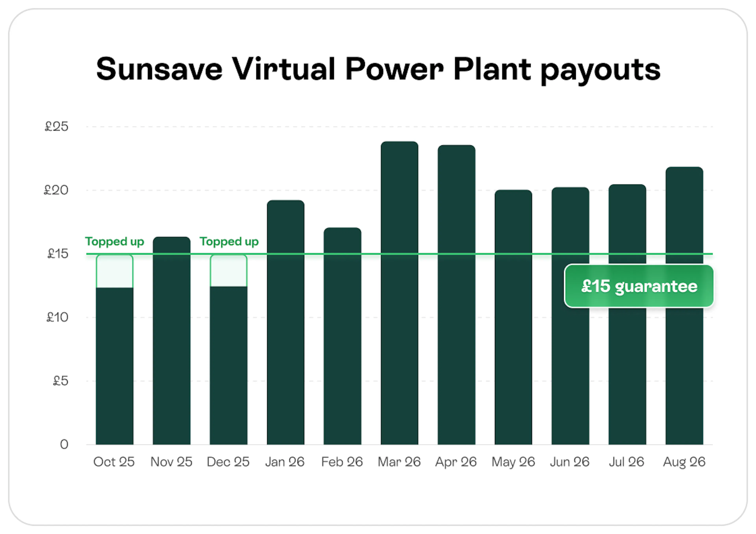This screenshot has width=756, height=534.
Task: Click the '£15' y-axis label
Action: [x=58, y=254]
